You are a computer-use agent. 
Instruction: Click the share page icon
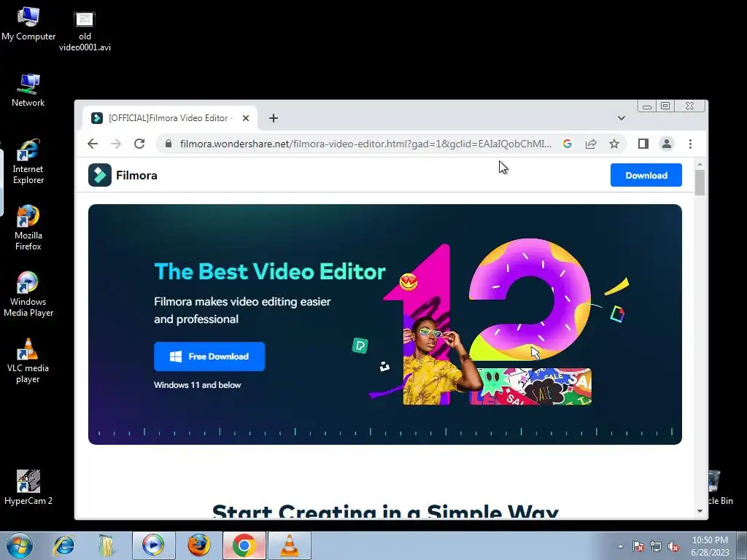(591, 144)
